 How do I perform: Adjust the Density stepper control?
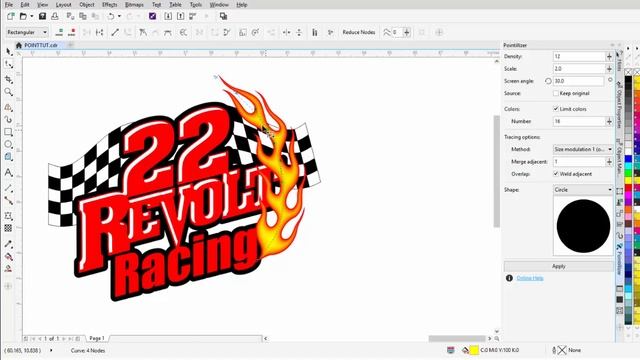tap(609, 56)
